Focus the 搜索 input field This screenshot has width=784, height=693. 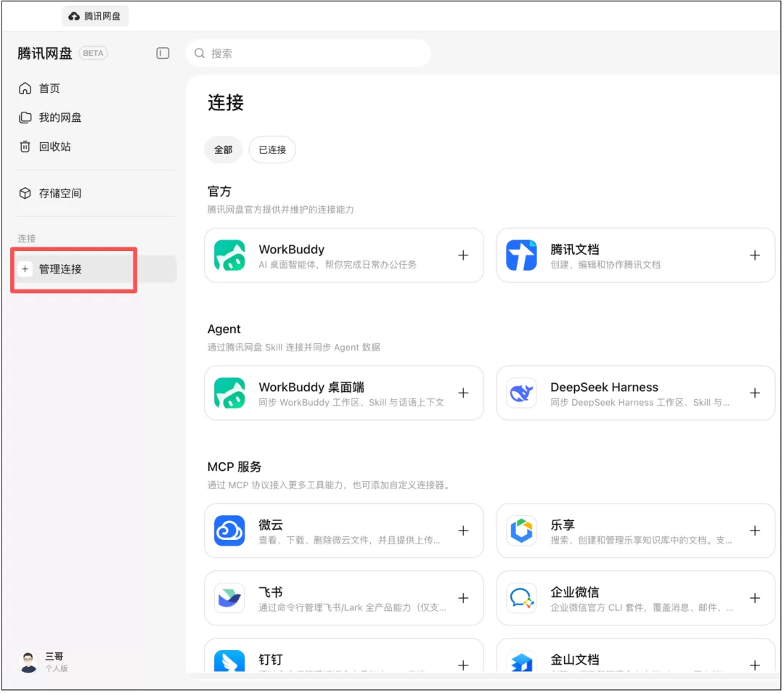pos(309,53)
